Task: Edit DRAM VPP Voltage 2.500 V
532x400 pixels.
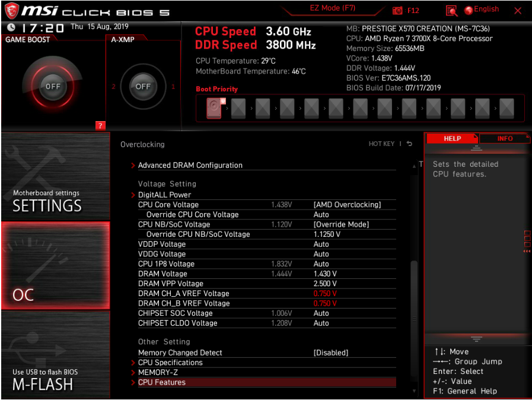Action: (325, 284)
